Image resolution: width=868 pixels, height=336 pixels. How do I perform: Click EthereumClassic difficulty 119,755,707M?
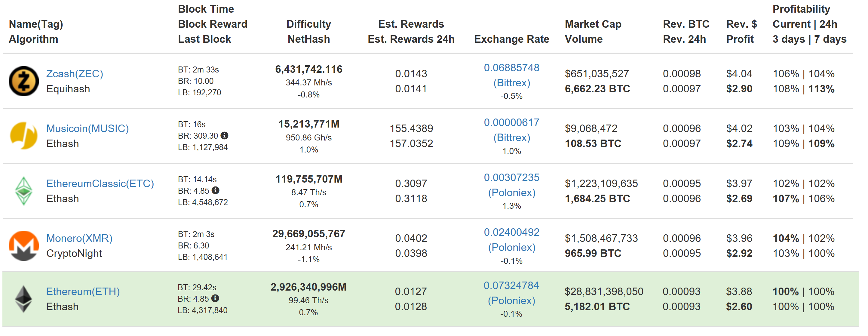tap(309, 179)
